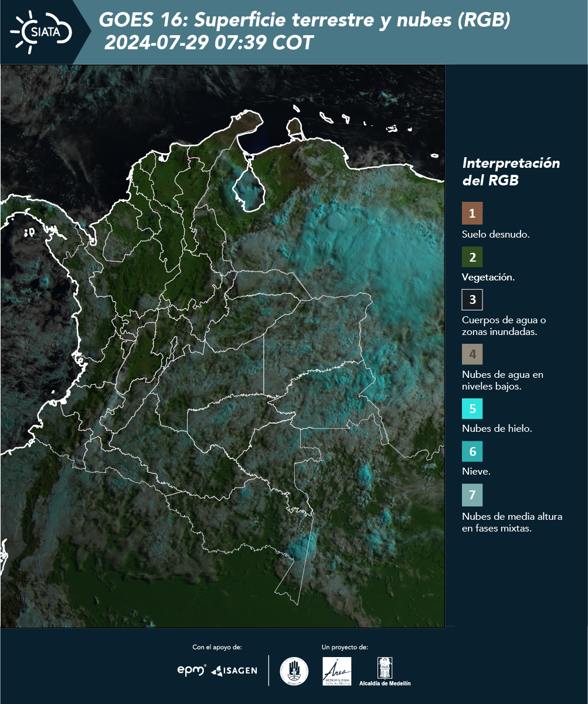Pick the gray-teal swatch numbered 7
588x704 pixels.
[472, 495]
